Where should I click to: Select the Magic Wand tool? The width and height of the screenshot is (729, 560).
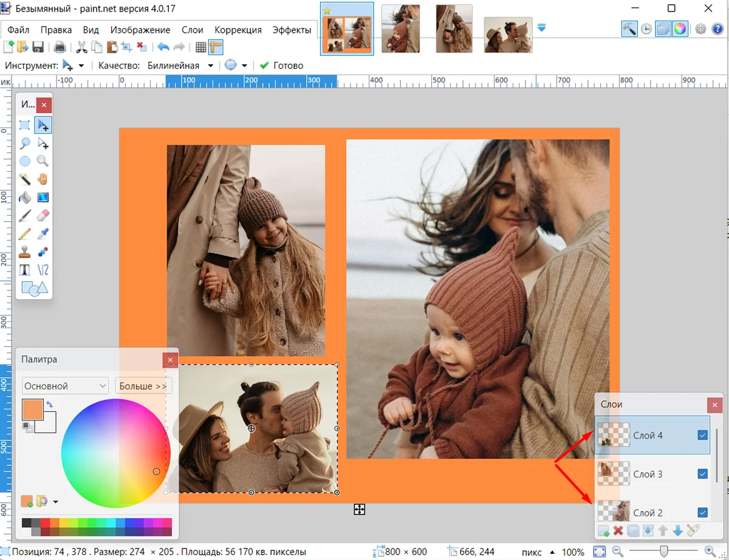[25, 179]
